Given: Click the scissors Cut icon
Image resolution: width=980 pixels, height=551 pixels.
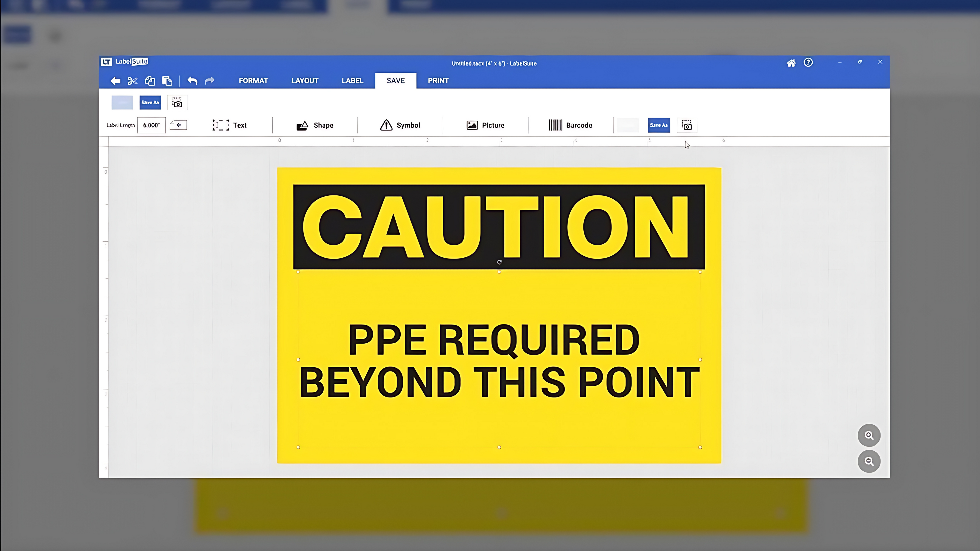Looking at the screenshot, I should point(132,81).
